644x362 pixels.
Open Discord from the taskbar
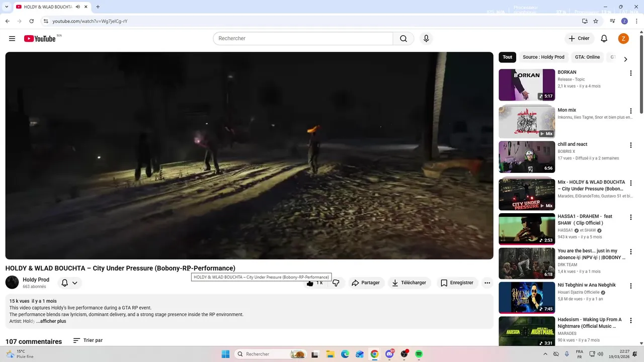[x=389, y=354]
